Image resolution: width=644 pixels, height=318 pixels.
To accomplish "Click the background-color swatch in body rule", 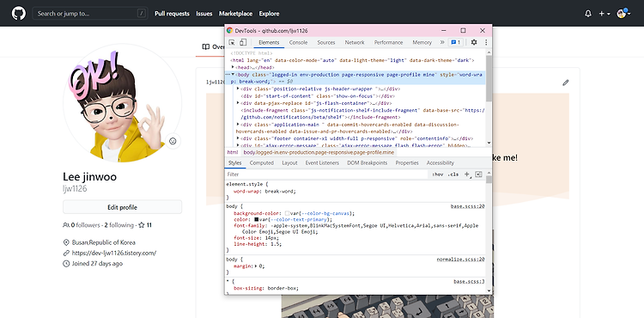I will (x=288, y=213).
